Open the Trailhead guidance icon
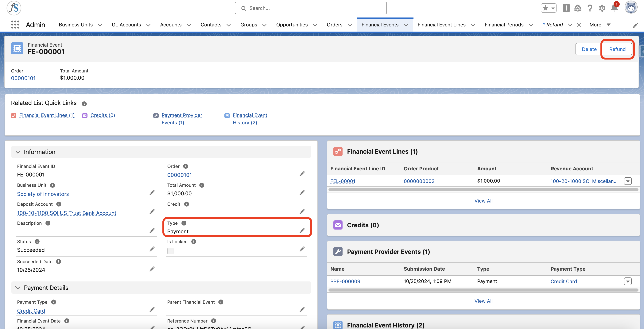 [578, 8]
